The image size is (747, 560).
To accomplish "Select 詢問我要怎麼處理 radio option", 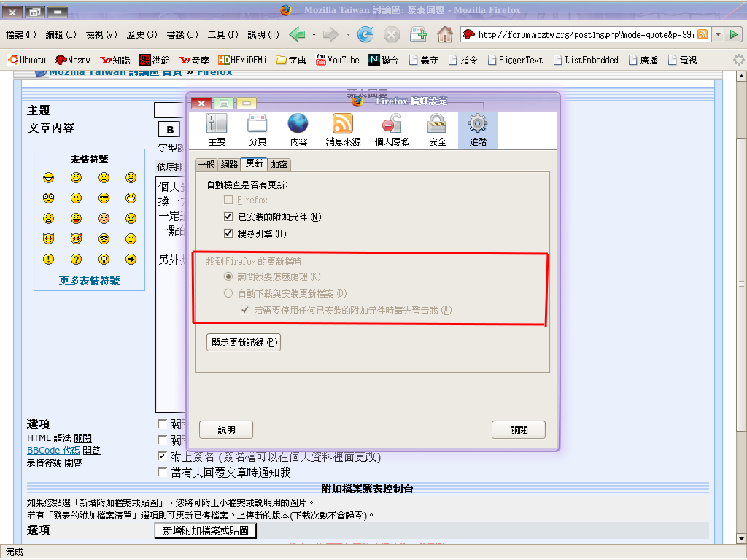I will (228, 276).
